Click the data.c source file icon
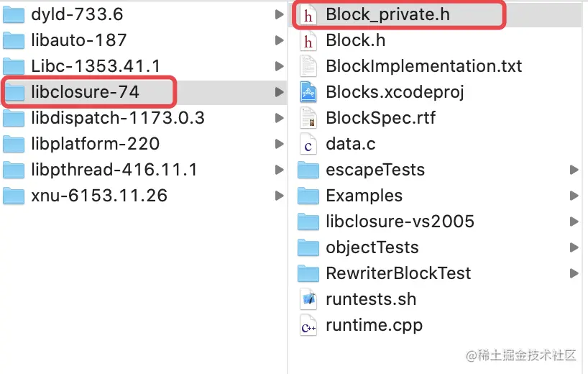 pos(308,144)
